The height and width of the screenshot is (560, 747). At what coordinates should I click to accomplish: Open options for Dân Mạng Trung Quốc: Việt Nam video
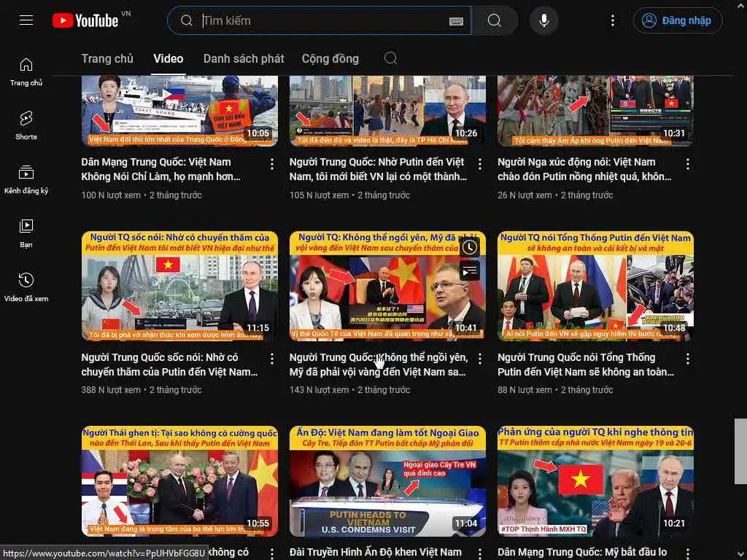pyautogui.click(x=272, y=164)
